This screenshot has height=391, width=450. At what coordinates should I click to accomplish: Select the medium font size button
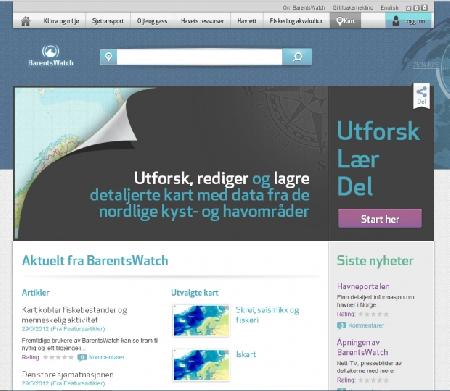[416, 8]
